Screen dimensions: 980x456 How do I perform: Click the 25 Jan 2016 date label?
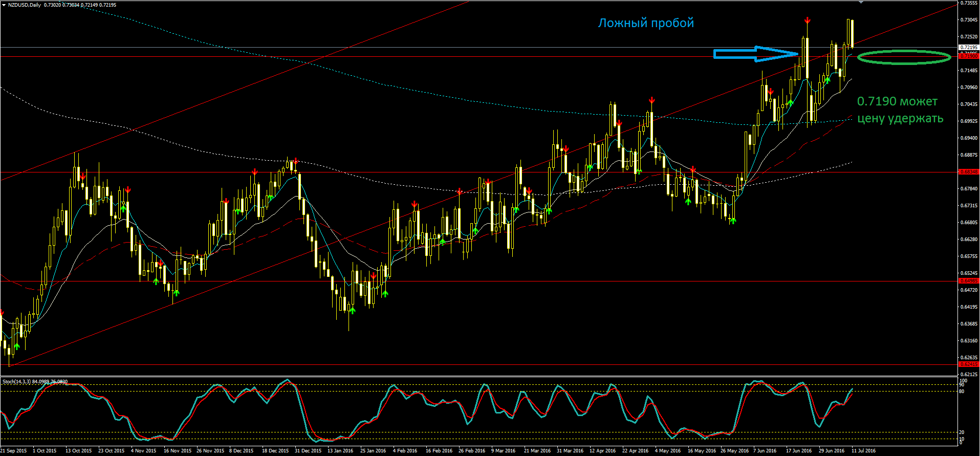click(373, 451)
